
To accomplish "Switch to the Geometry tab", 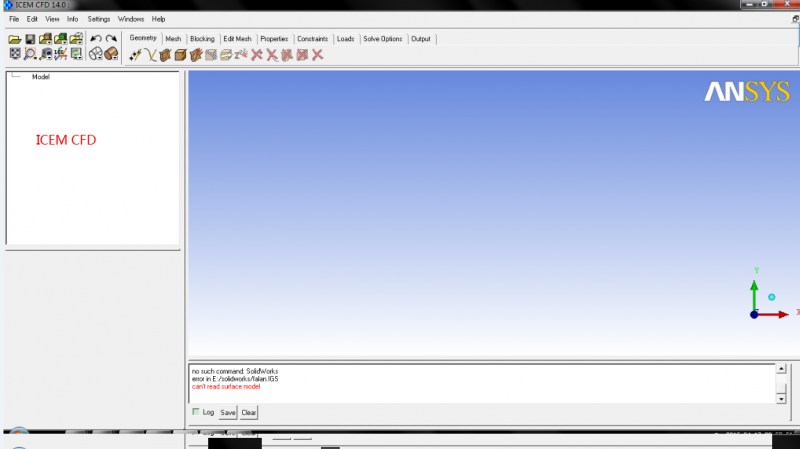I will (x=143, y=38).
